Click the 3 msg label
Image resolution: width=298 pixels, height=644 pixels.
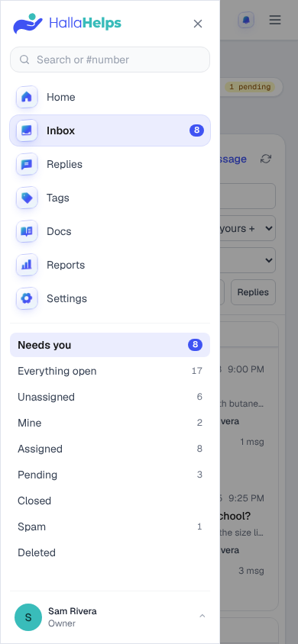pos(251,571)
